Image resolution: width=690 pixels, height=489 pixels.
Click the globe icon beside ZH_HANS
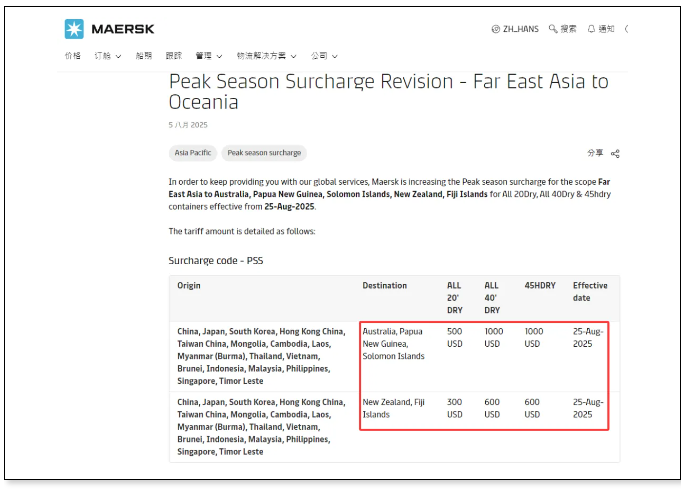click(x=495, y=29)
